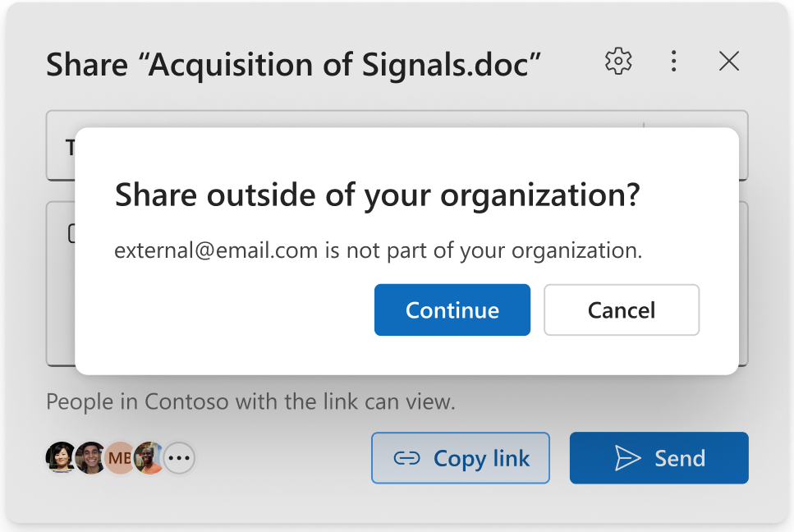Show more people via the ellipsis circle
This screenshot has width=794, height=532.
click(x=179, y=458)
